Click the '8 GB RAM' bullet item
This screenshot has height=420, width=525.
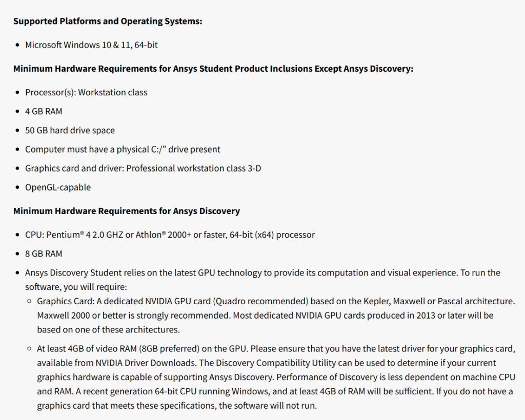point(44,254)
